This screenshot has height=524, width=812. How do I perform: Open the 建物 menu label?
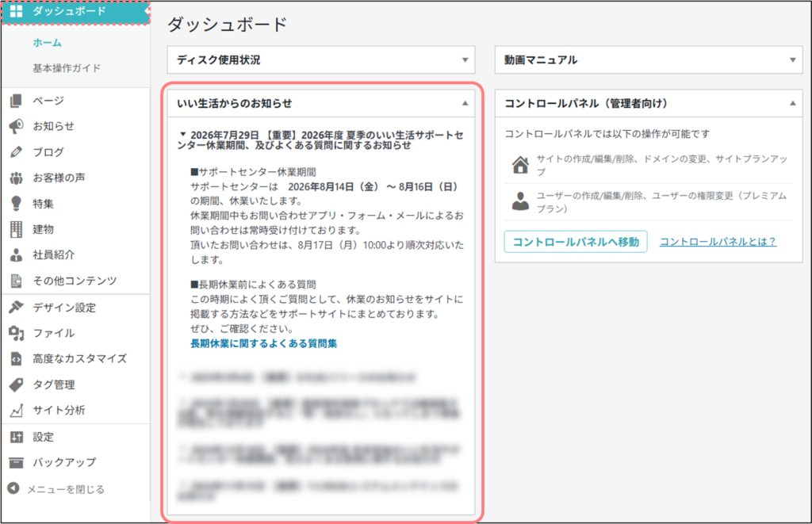click(x=43, y=229)
